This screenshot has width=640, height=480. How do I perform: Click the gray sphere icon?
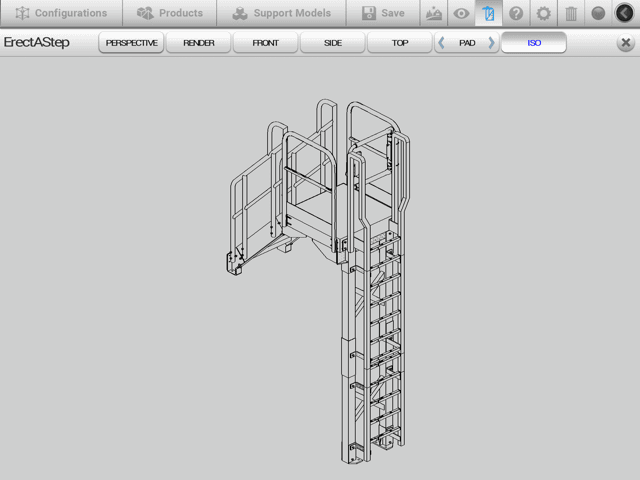click(x=598, y=13)
